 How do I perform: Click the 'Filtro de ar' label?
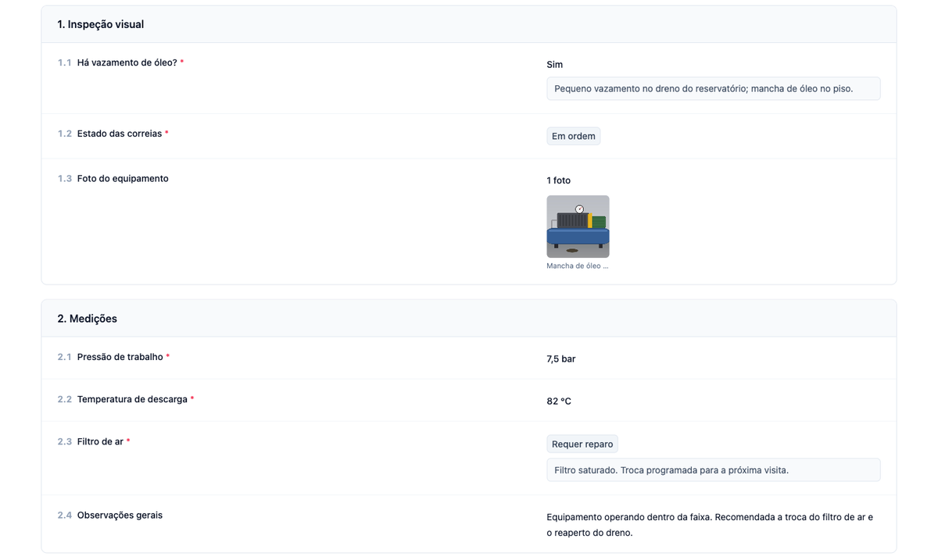(x=100, y=441)
